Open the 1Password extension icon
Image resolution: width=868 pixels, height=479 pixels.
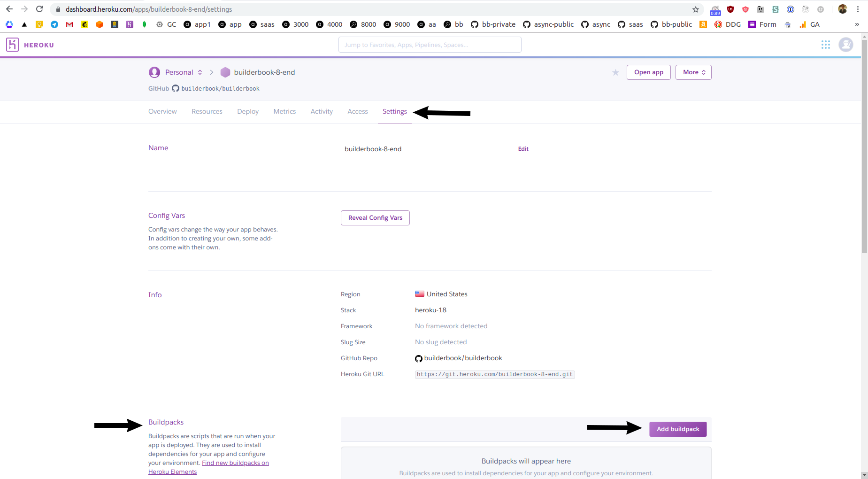coord(791,9)
